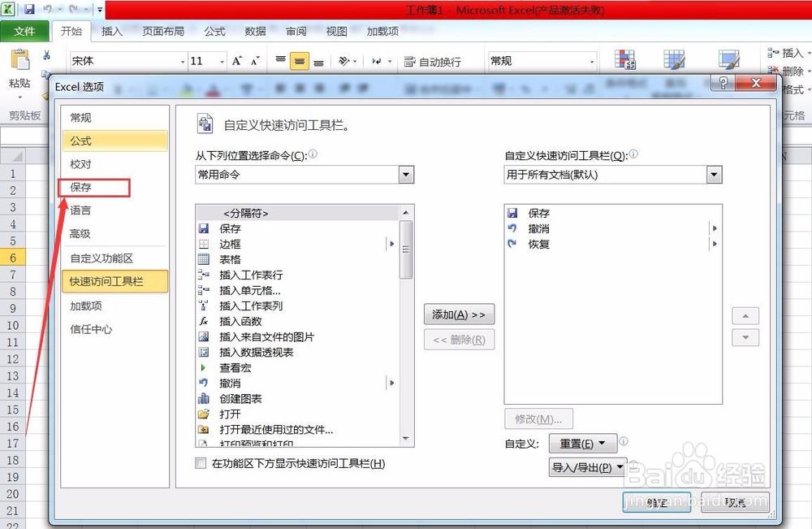Open 语言 options category
Viewport: 812px width, 529px height.
point(114,210)
